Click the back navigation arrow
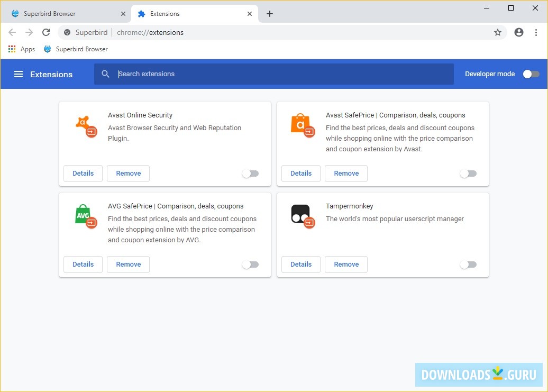Screen dimensions: 548x392 pos(12,32)
